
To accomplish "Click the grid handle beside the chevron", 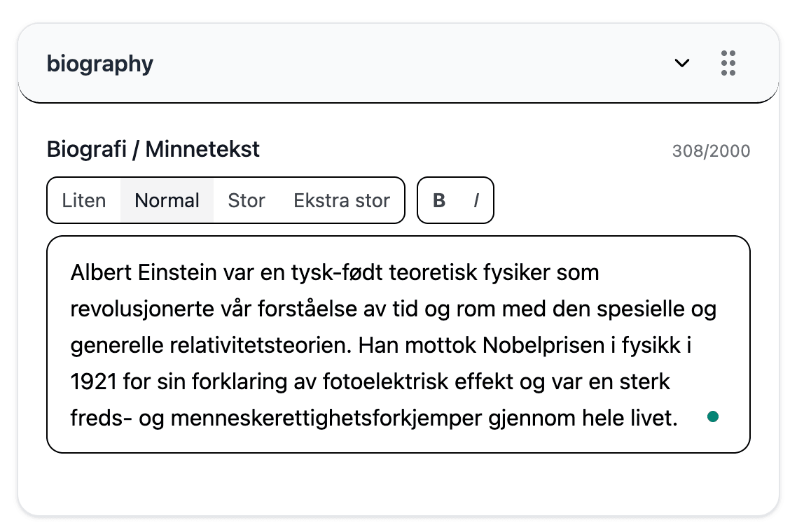I will [x=728, y=63].
